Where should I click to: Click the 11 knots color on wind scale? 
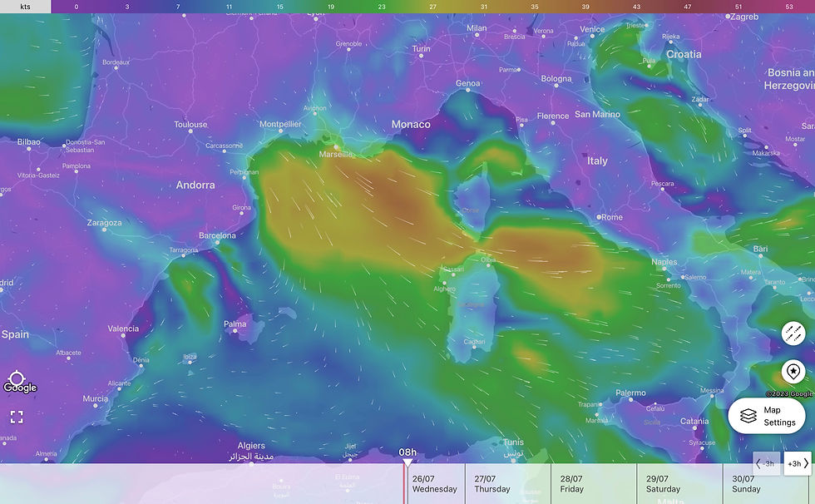pos(230,7)
